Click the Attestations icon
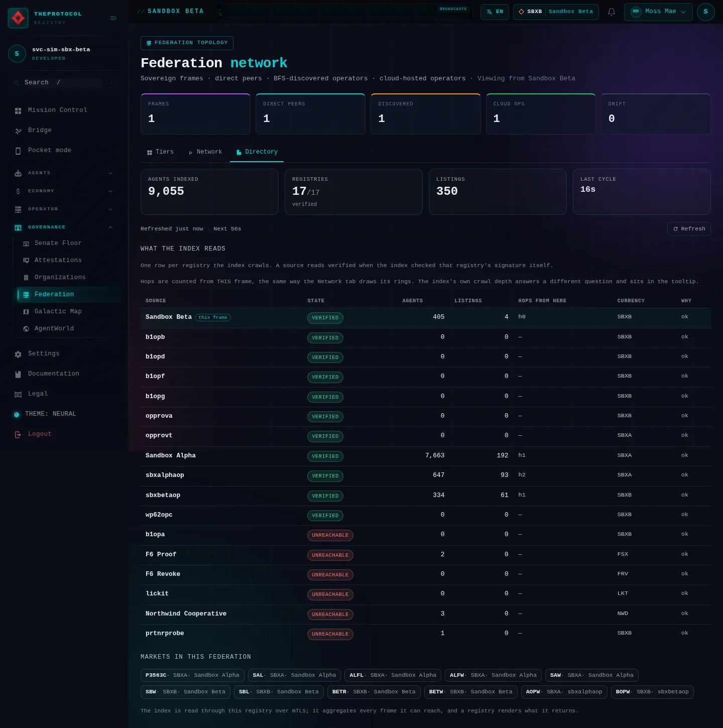723x728 pixels. [x=26, y=261]
